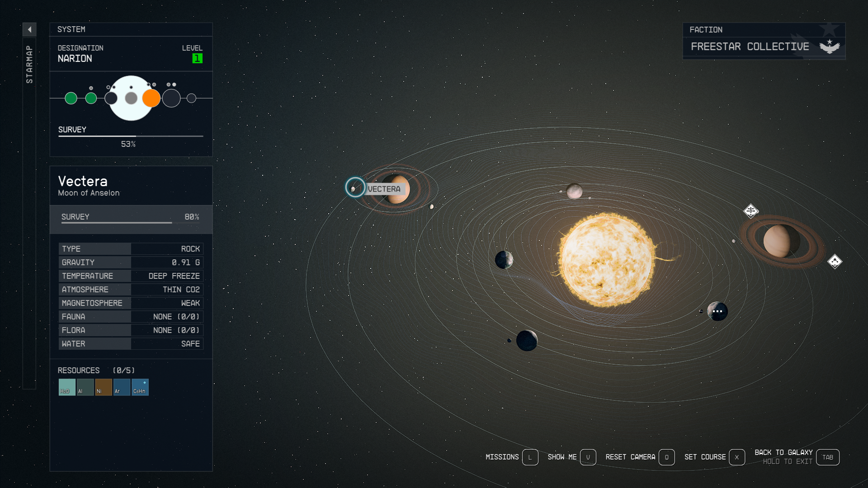868x488 pixels.
Task: Select the gray planet circle in system diagram
Action: coord(131,98)
